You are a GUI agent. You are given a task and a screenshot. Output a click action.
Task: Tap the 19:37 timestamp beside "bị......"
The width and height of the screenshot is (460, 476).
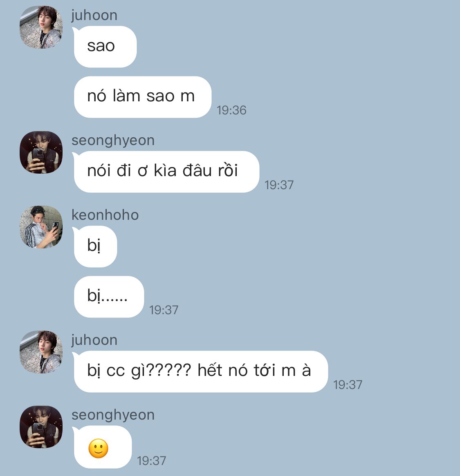click(164, 310)
